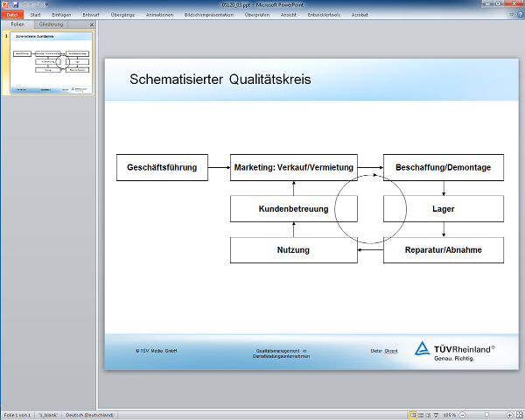
Task: Select the Folien pane tab
Action: (17, 24)
